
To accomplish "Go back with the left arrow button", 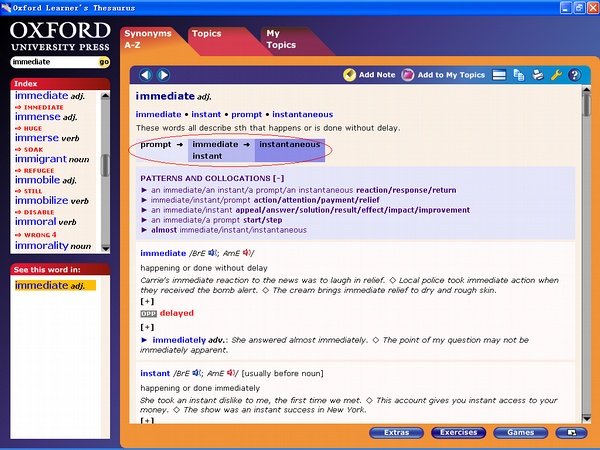I will 145,75.
